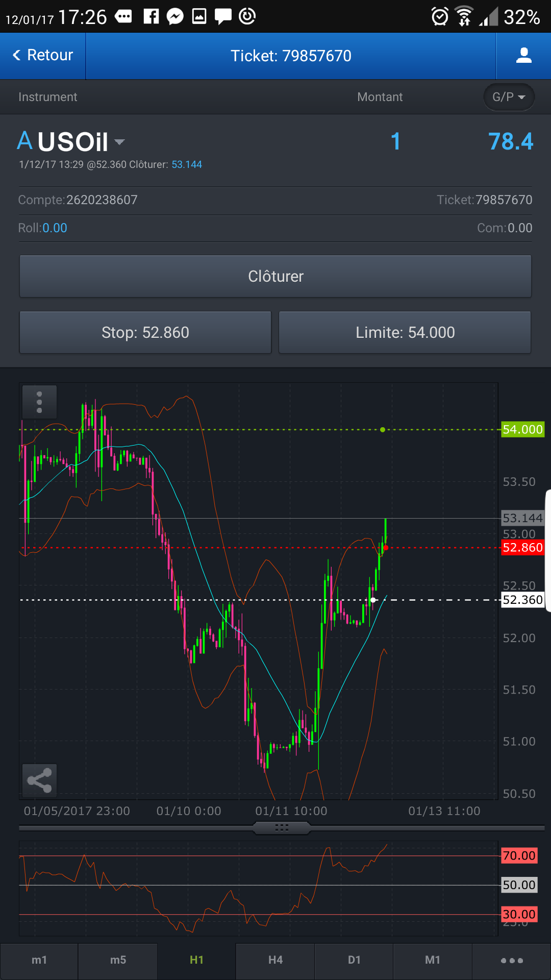Tap the alarm clock icon in status bar
Image resolution: width=551 pixels, height=980 pixels.
pos(440,17)
